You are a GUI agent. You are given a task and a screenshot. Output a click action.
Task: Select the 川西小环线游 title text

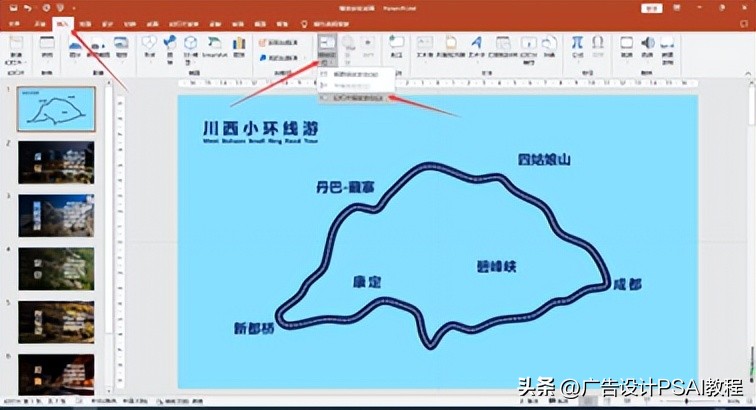(260, 129)
